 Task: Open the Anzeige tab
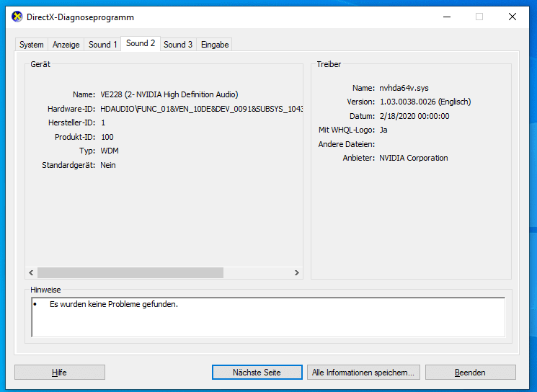tap(66, 45)
